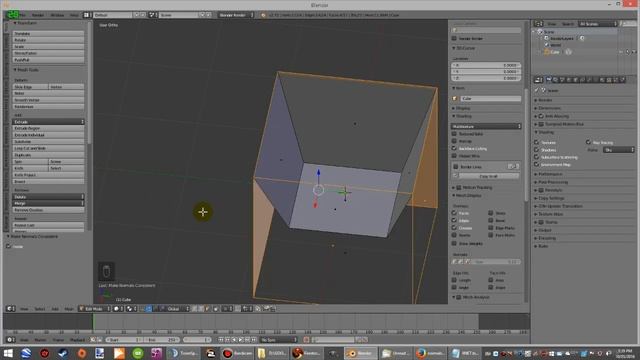640x360 pixels.
Task: Open the timeline editor type selector
Action: pos(11,340)
